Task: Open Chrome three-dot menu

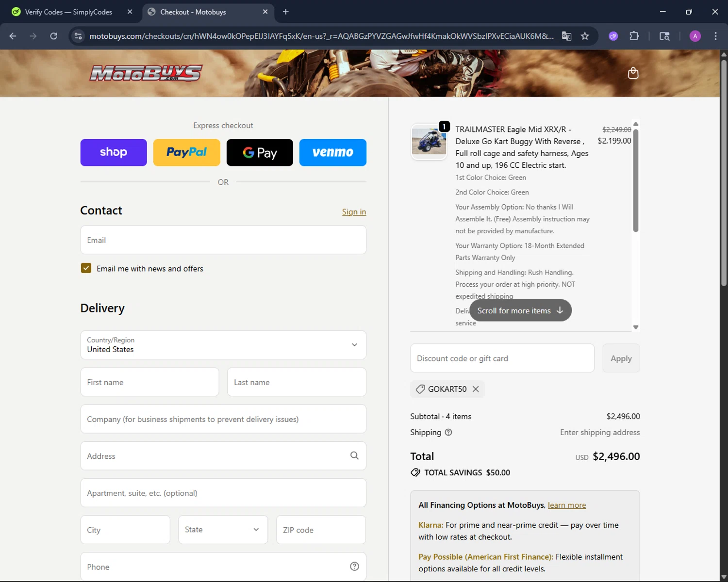Action: [x=715, y=36]
